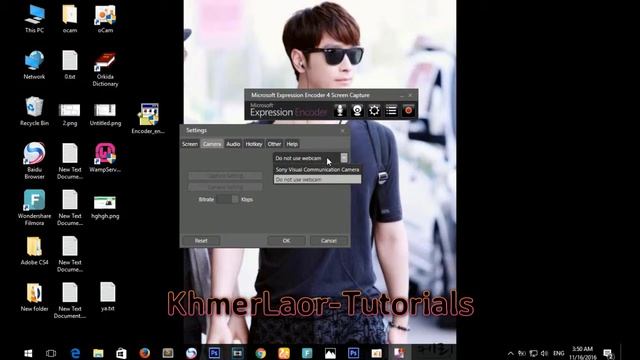Open the volume control in system tray
This screenshot has width=640, height=360.
point(544,353)
